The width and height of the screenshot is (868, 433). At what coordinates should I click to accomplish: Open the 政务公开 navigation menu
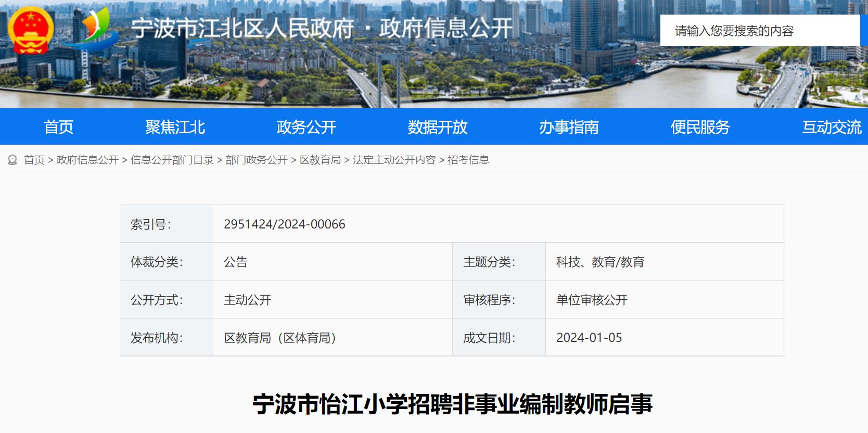(307, 127)
